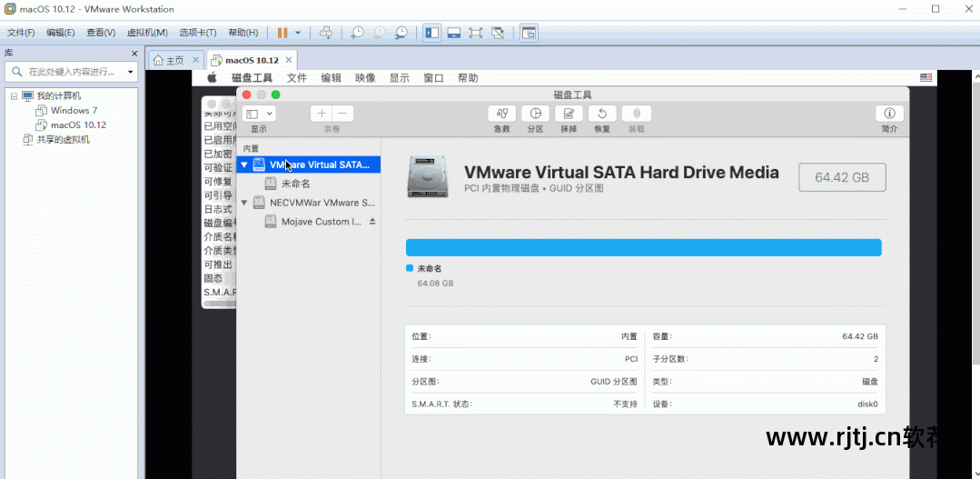Toggle the console view icon

click(x=529, y=33)
